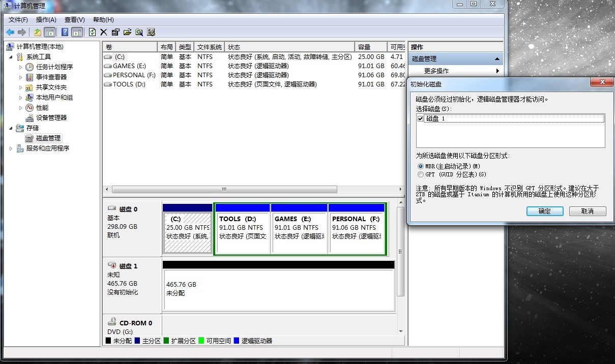Click the horizontal scrollbar of volume list
615x364 pixels.
click(x=224, y=189)
